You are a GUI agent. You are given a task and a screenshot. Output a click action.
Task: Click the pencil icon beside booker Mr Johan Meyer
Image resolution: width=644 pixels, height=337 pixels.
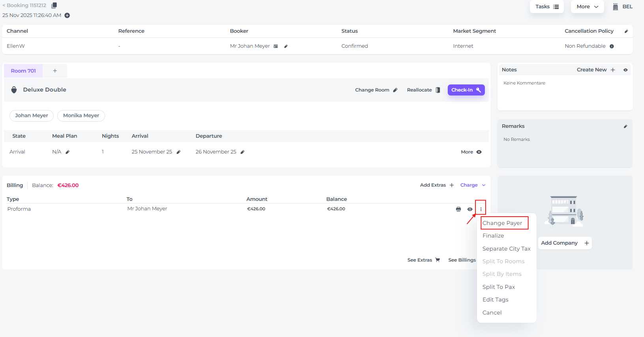[x=286, y=46]
